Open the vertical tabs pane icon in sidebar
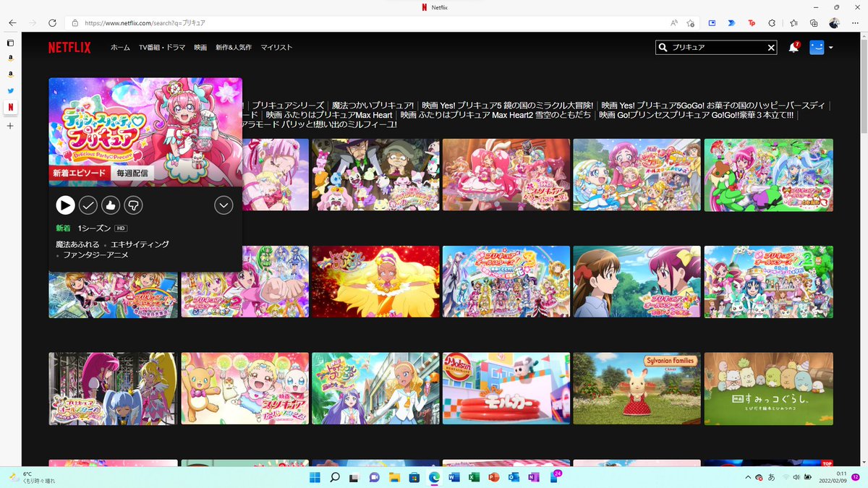Viewport: 868px width, 488px height. 10,43
